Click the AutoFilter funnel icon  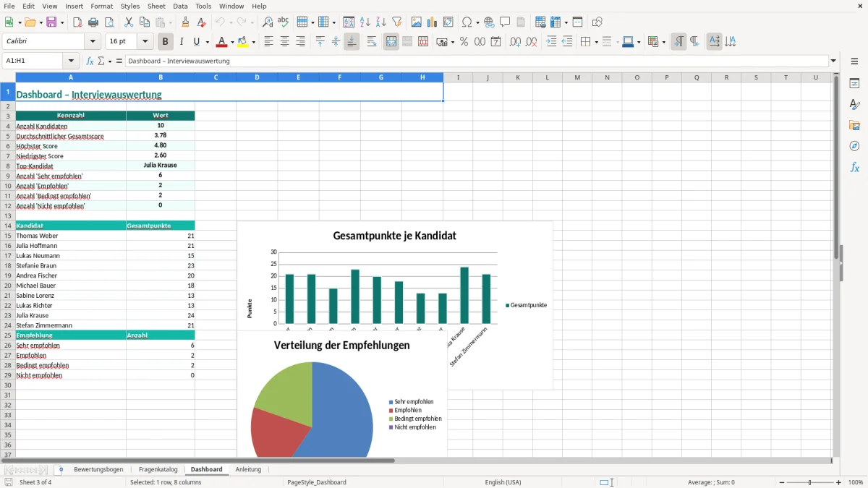pyautogui.click(x=396, y=22)
